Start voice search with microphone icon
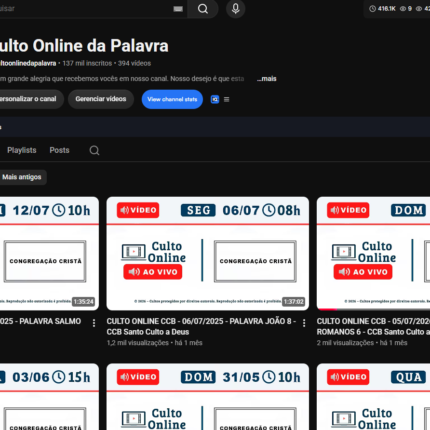 pos(236,9)
